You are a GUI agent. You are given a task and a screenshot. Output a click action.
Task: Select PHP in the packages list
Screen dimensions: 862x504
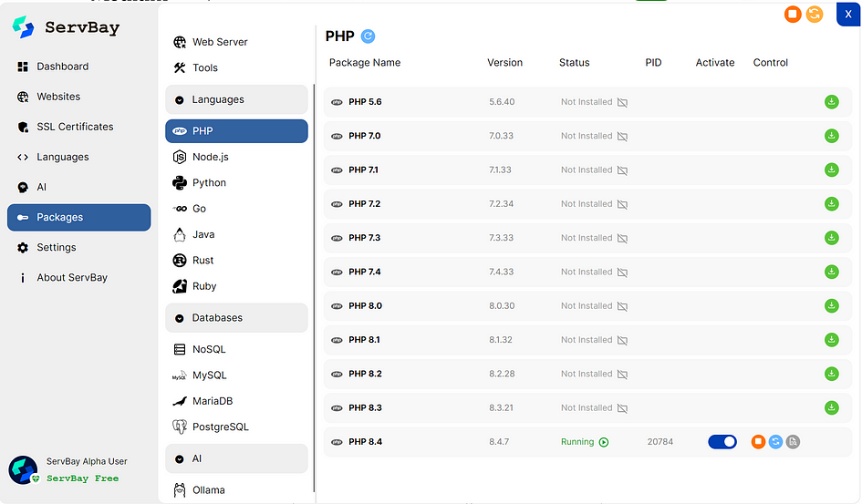[x=236, y=131]
